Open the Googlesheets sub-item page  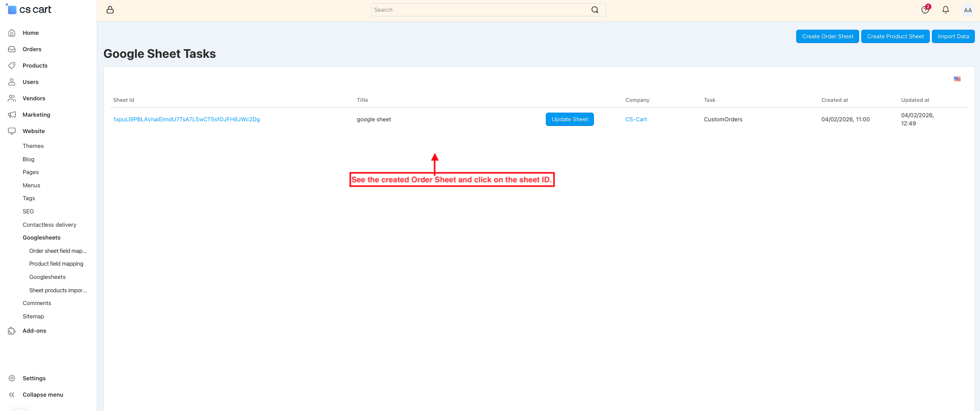47,277
